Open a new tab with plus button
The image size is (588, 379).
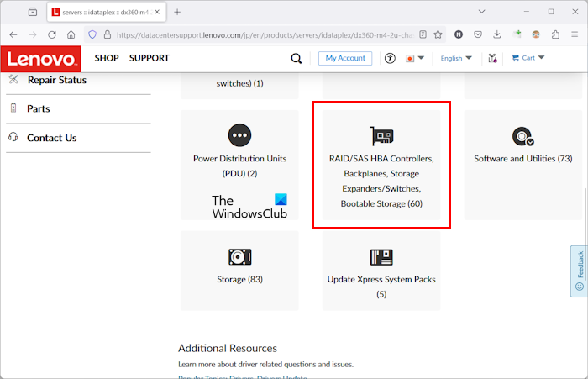[177, 13]
